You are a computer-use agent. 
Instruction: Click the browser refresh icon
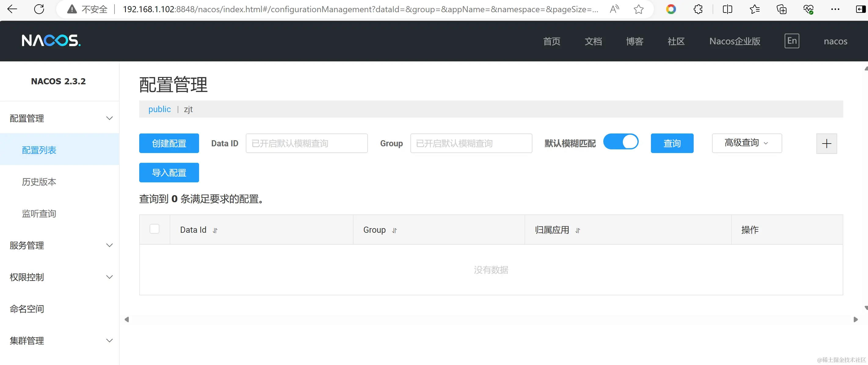pos(39,9)
